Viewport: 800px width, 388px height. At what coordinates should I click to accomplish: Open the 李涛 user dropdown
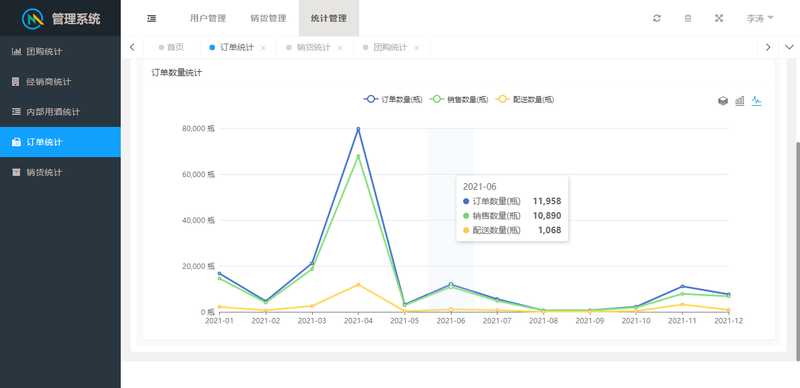pyautogui.click(x=760, y=18)
